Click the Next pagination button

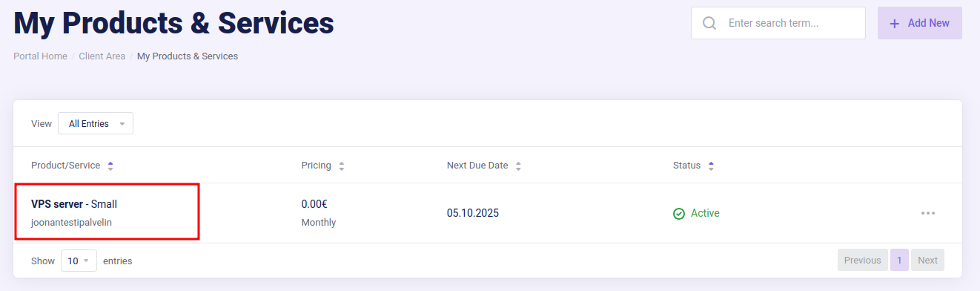pos(927,260)
